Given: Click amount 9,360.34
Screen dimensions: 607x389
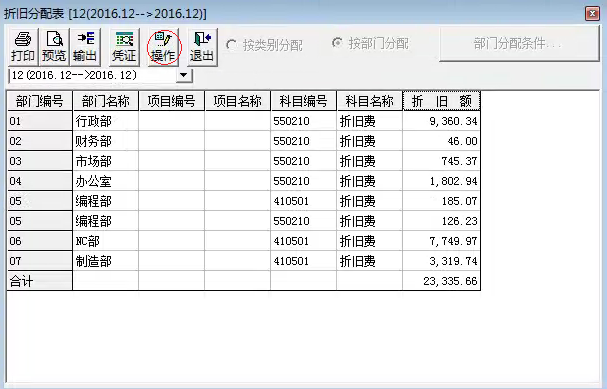Looking at the screenshot, I should [x=442, y=121].
